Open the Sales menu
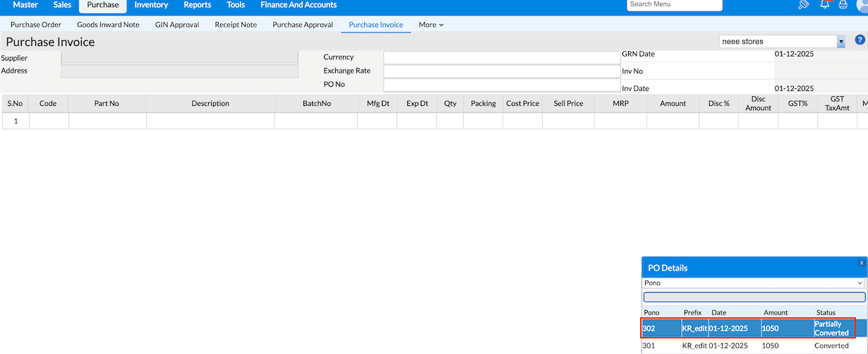The height and width of the screenshot is (354, 868). point(62,5)
